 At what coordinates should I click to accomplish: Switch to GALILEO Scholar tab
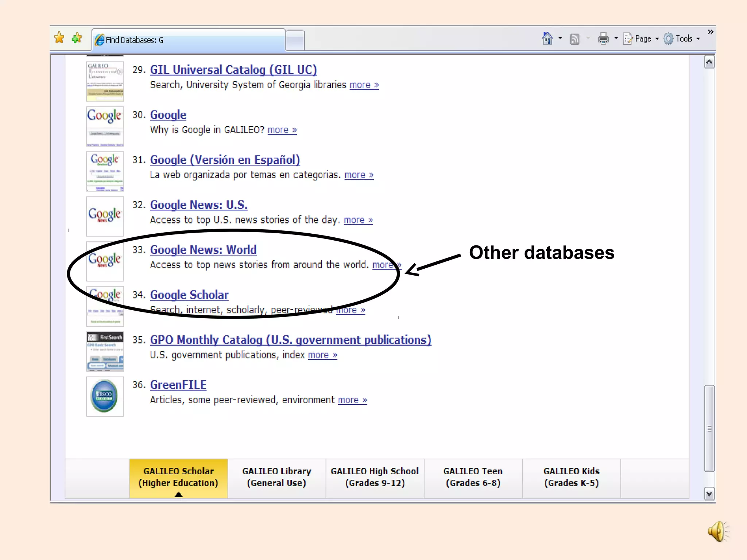coord(178,478)
